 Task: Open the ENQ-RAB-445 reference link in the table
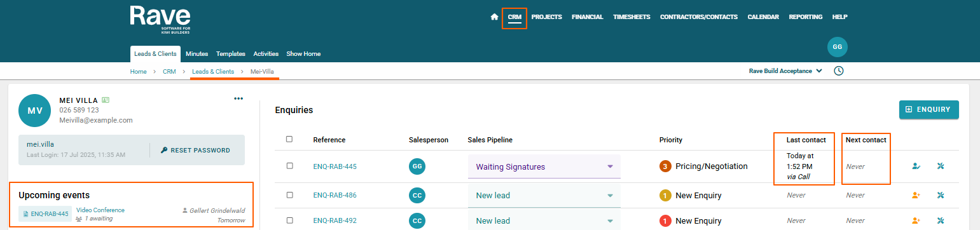pos(335,166)
